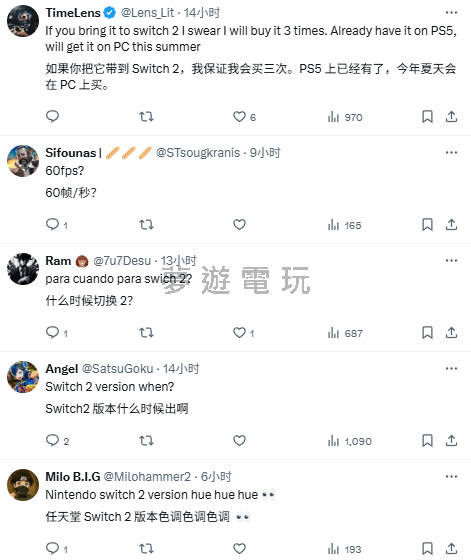Viewport: 471px width, 560px height.
Task: Reply to TimeLens's tweet
Action: click(x=52, y=116)
